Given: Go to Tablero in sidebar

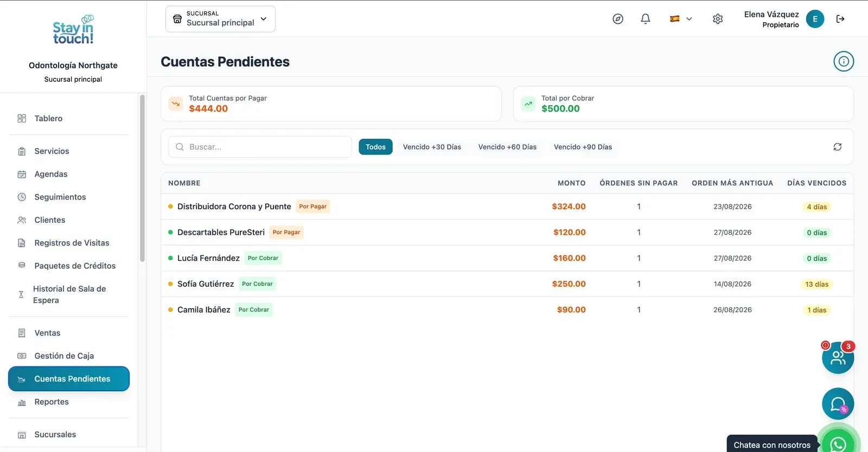Looking at the screenshot, I should [69, 118].
